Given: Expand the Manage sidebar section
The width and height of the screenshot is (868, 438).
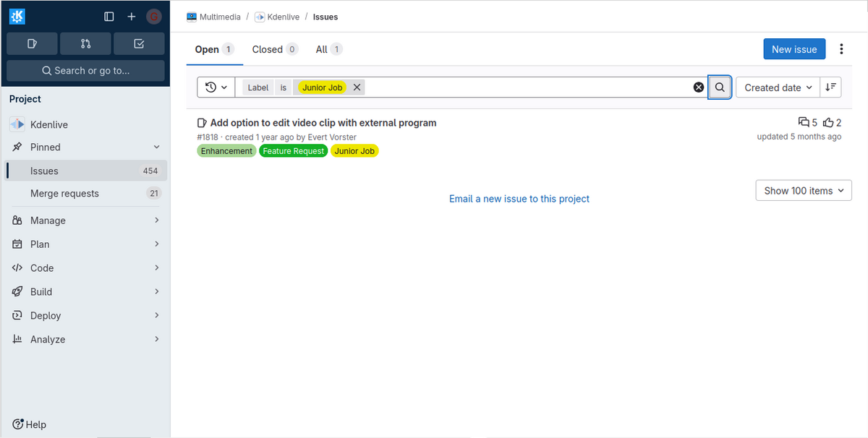Looking at the screenshot, I should coord(85,220).
